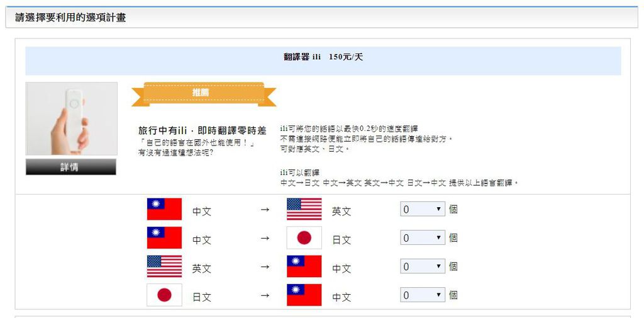644x318 pixels.
Task: Click US flag in 英文→中文 row
Action: (164, 266)
